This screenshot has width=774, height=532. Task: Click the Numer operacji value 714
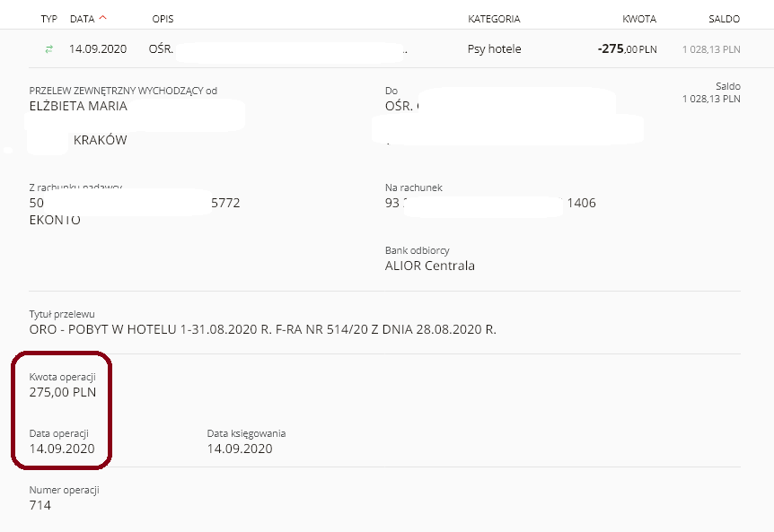[x=40, y=505]
